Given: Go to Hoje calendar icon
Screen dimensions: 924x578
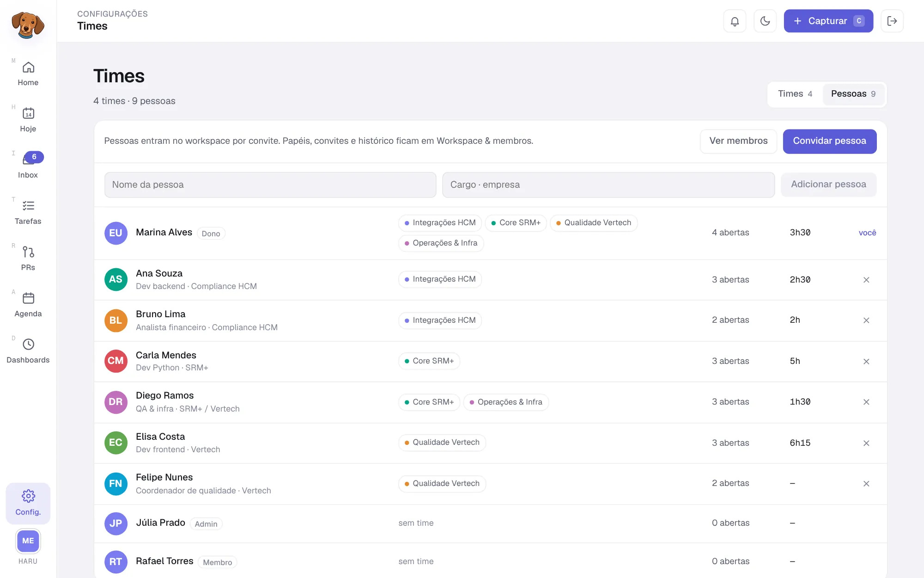Looking at the screenshot, I should click(28, 113).
